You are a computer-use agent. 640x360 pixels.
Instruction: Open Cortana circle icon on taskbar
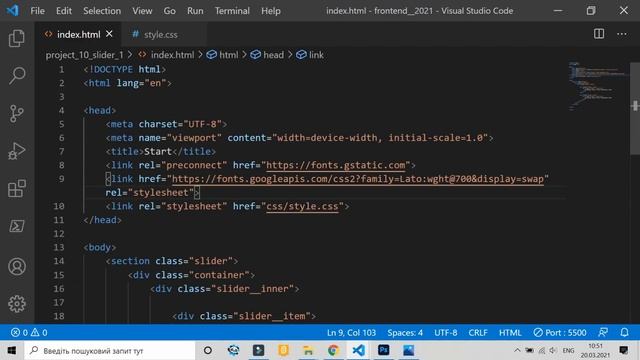coord(208,350)
